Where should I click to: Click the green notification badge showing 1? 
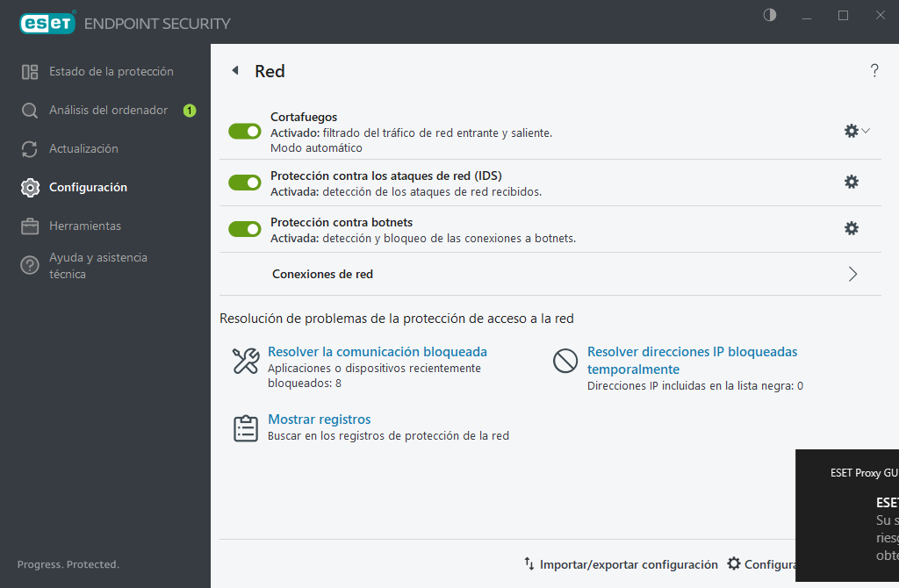point(190,111)
